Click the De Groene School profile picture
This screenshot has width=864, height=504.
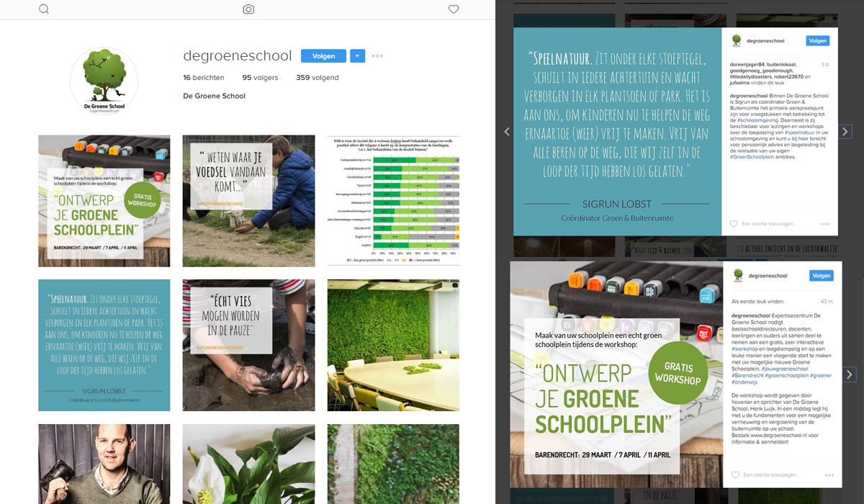click(x=104, y=82)
